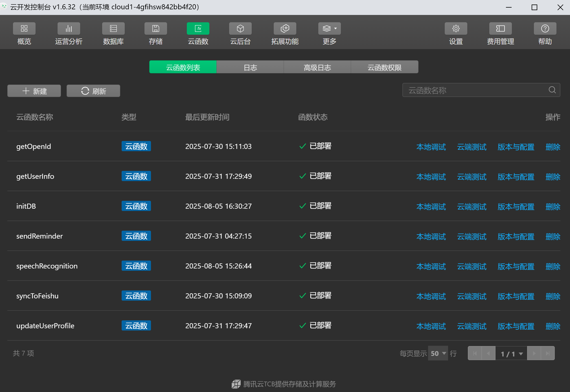Image resolution: width=570 pixels, height=392 pixels.
Task: Open the 设置 gear icon
Action: tap(456, 28)
